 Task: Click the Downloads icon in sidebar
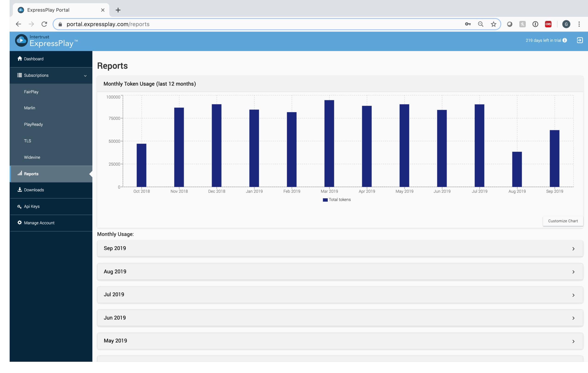coord(20,190)
